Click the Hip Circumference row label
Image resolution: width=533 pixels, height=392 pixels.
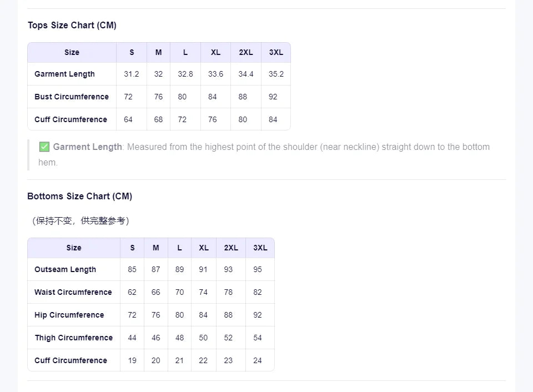(69, 315)
